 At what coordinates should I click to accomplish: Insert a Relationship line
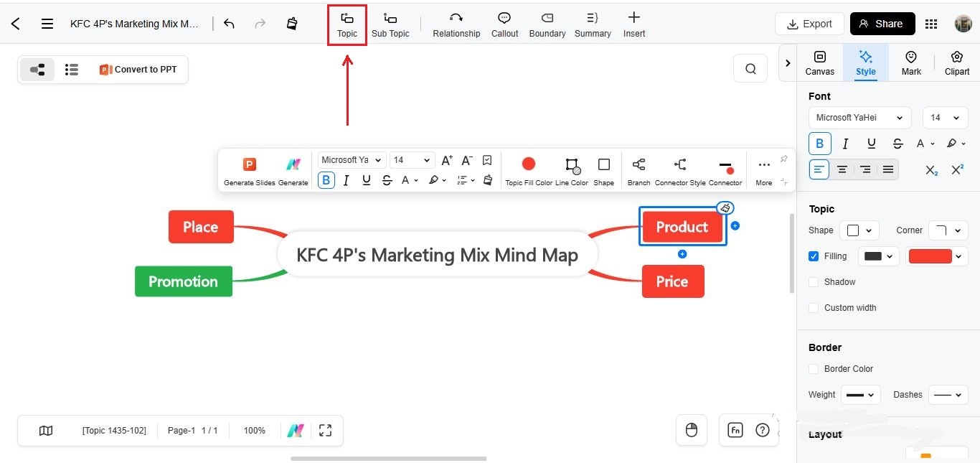456,25
